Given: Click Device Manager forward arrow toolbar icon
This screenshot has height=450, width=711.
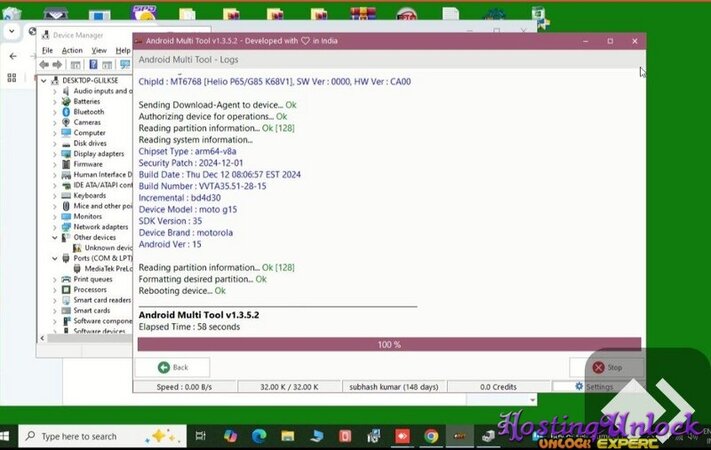Looking at the screenshot, I should (x=58, y=65).
